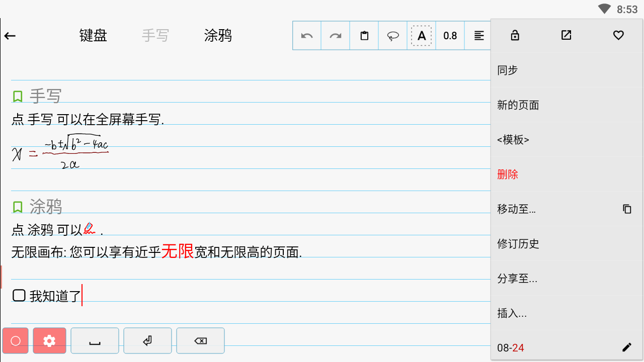Open the text style A tool
The width and height of the screenshot is (644, 362).
[x=422, y=36]
